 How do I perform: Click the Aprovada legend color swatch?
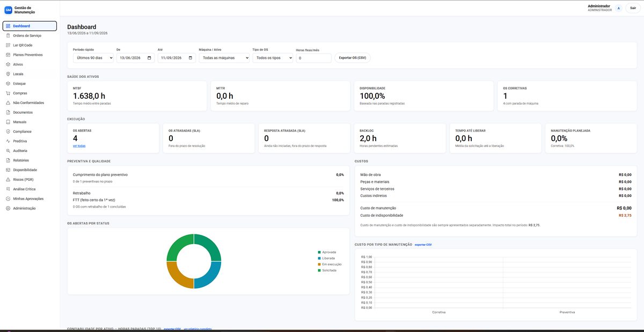[319, 252]
